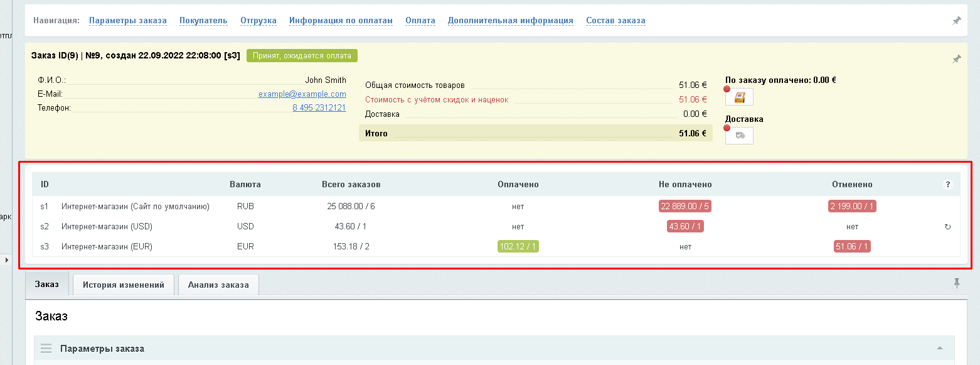Screen dimensions: 980x365
Task: Click the payment status icon
Action: coord(739,97)
